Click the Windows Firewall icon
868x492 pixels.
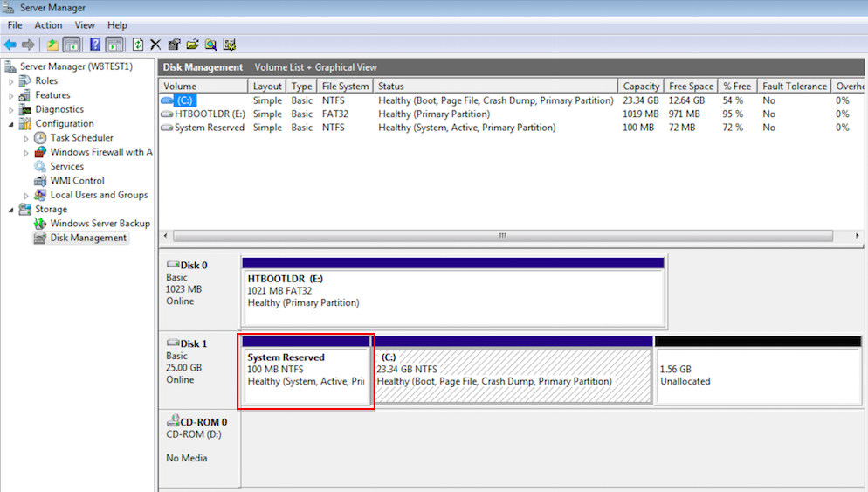[x=40, y=152]
